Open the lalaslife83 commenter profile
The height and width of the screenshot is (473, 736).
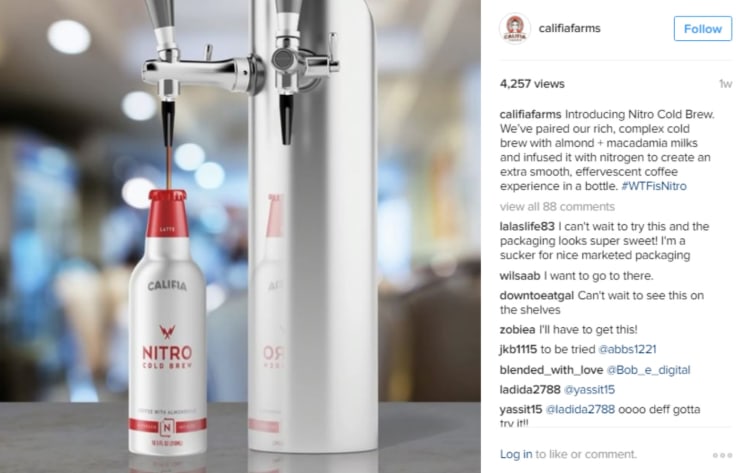tap(527, 226)
